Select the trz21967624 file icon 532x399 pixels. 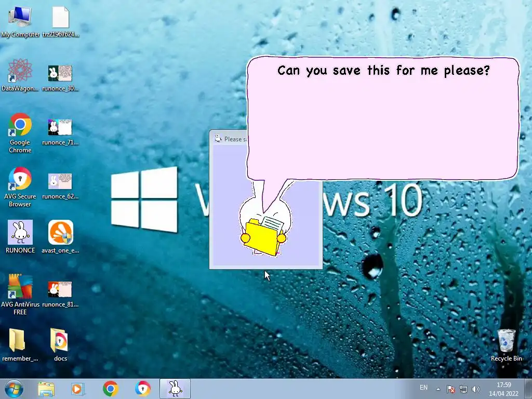[x=60, y=22]
